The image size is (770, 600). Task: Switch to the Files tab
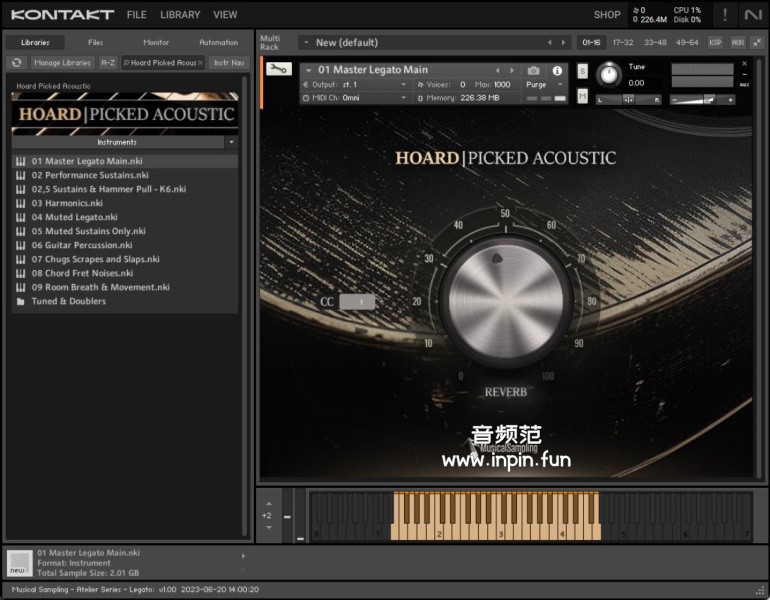pyautogui.click(x=95, y=42)
